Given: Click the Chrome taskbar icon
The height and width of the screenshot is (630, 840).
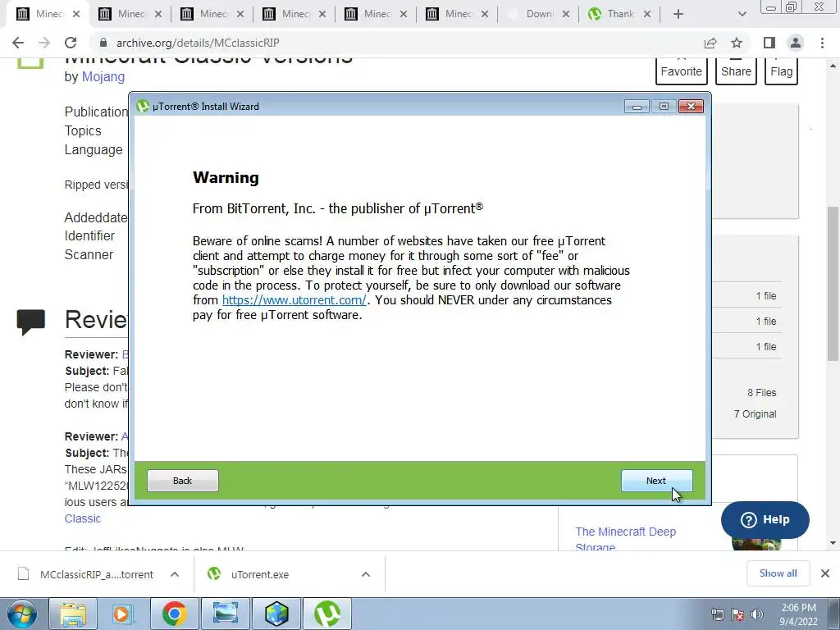Looking at the screenshot, I should point(174,614).
